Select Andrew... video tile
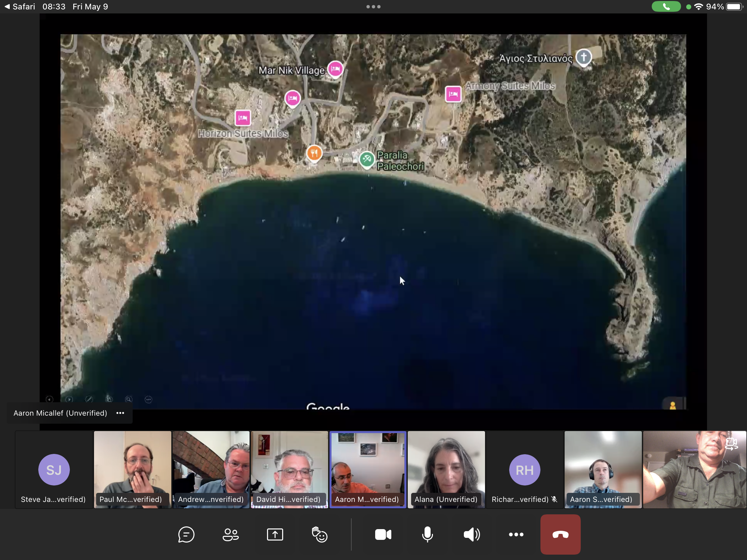 (x=211, y=470)
